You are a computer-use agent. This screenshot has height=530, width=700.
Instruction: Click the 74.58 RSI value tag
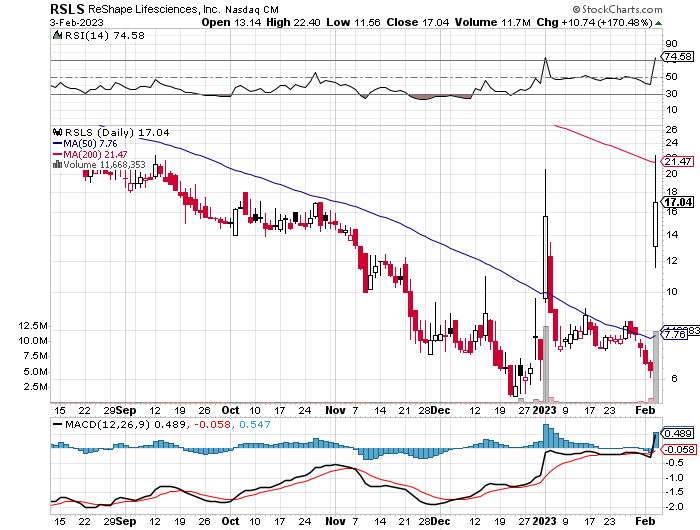678,57
